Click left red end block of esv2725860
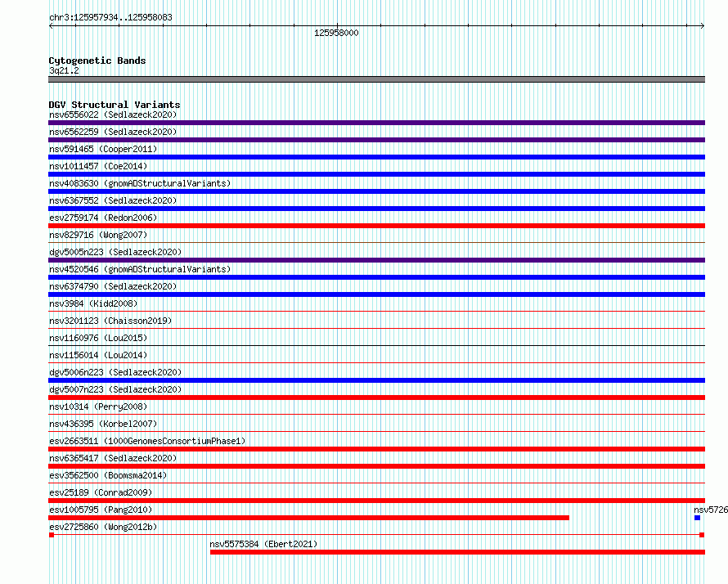The height and width of the screenshot is (584, 728). click(52, 535)
